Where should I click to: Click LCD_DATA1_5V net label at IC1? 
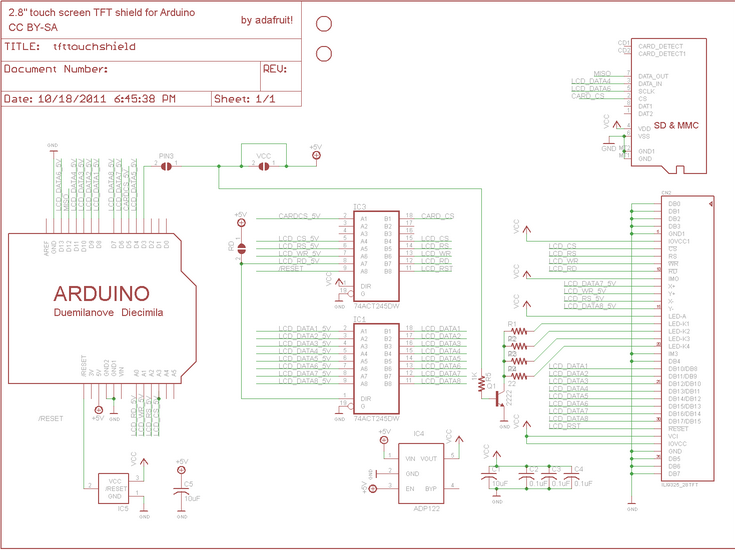(305, 329)
